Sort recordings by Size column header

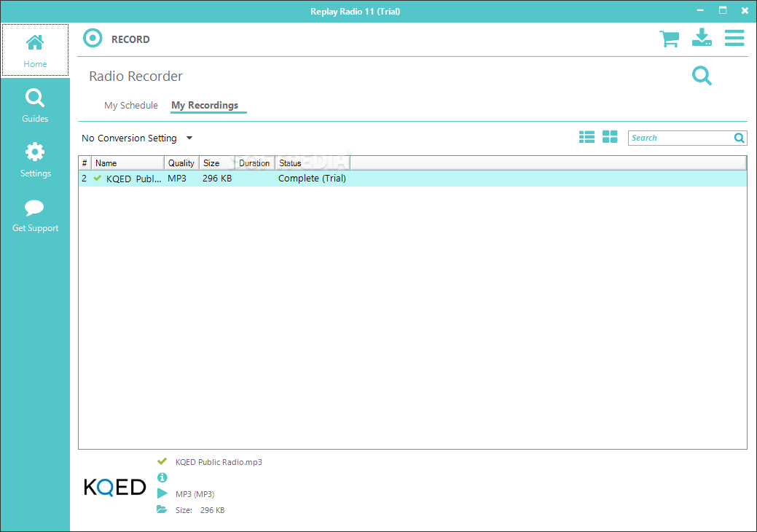pyautogui.click(x=216, y=163)
